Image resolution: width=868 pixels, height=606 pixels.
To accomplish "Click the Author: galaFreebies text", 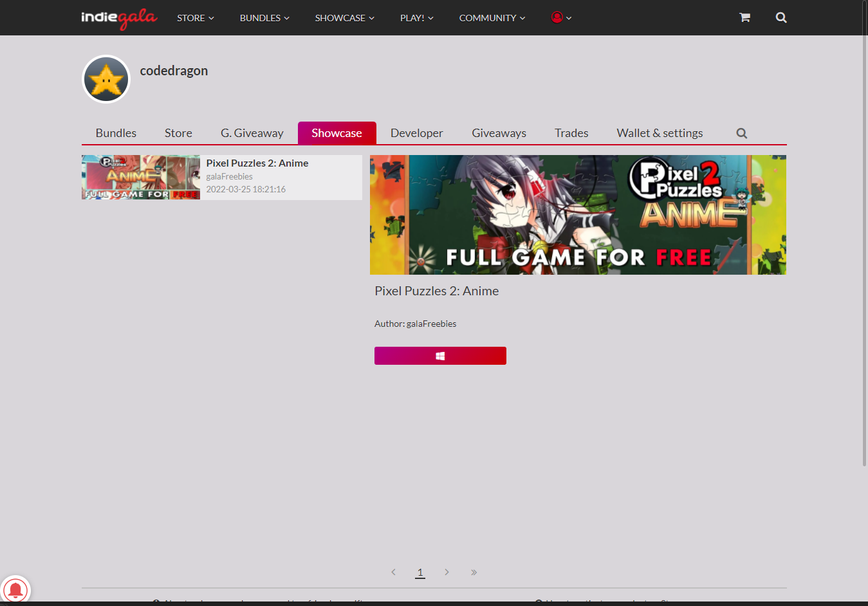I will pos(415,324).
